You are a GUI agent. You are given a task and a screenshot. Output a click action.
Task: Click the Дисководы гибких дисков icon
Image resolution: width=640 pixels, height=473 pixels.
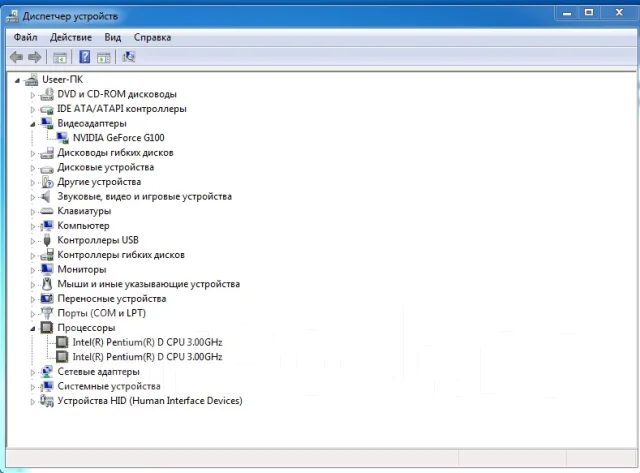pos(47,153)
